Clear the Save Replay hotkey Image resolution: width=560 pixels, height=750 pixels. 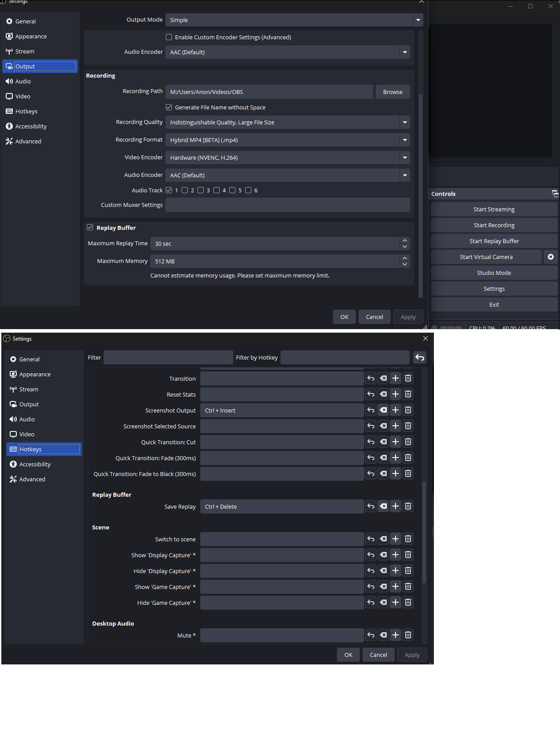point(383,506)
